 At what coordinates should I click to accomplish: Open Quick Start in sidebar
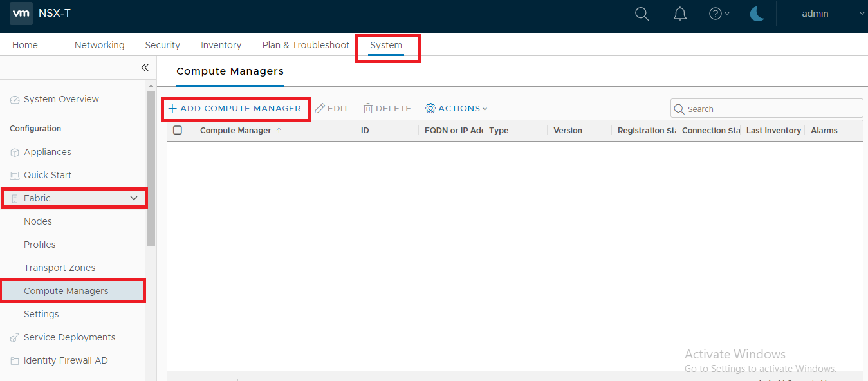tap(48, 175)
